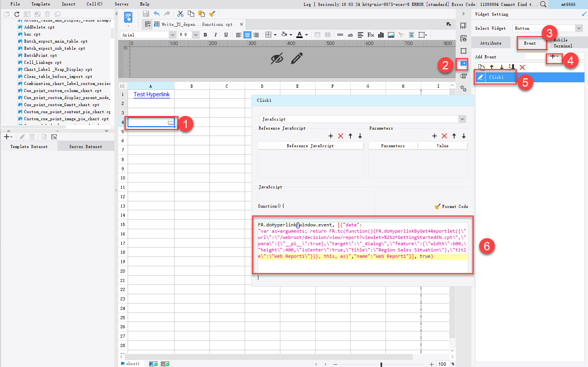This screenshot has height=367, width=588.
Task: Delete the selected event with red X
Action: click(522, 67)
